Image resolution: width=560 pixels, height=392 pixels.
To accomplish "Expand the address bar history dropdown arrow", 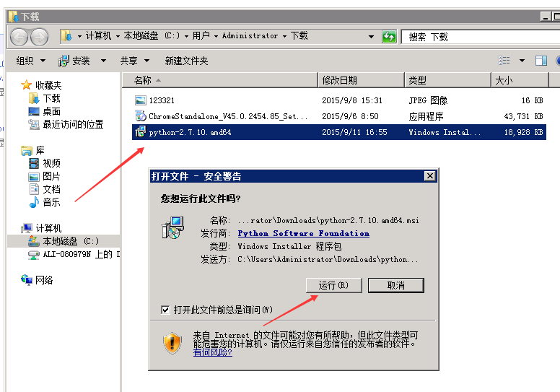I will click(x=372, y=36).
